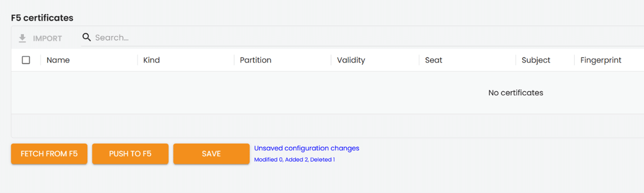Click the Partition column header

(x=255, y=60)
